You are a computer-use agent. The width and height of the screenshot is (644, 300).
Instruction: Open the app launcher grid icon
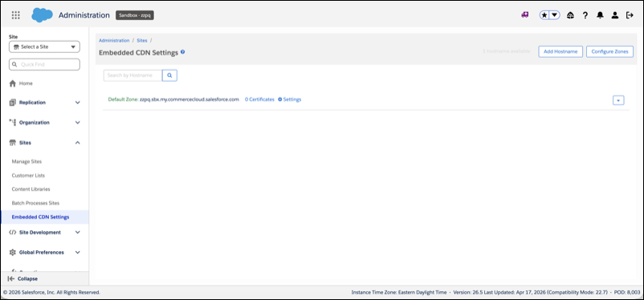click(15, 15)
